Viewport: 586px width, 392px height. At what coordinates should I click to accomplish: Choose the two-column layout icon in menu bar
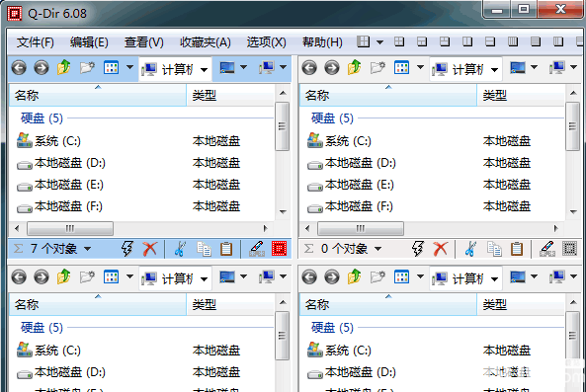point(467,41)
